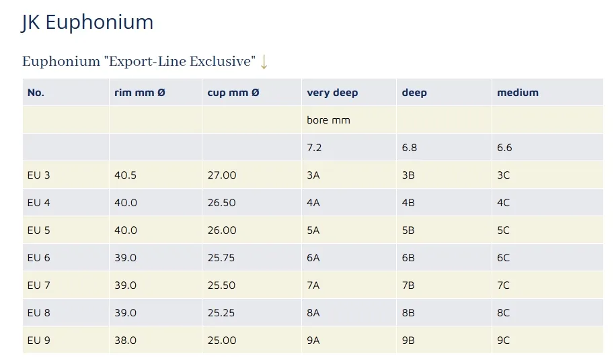
Task: Click the "medium" column header
Action: [x=518, y=93]
